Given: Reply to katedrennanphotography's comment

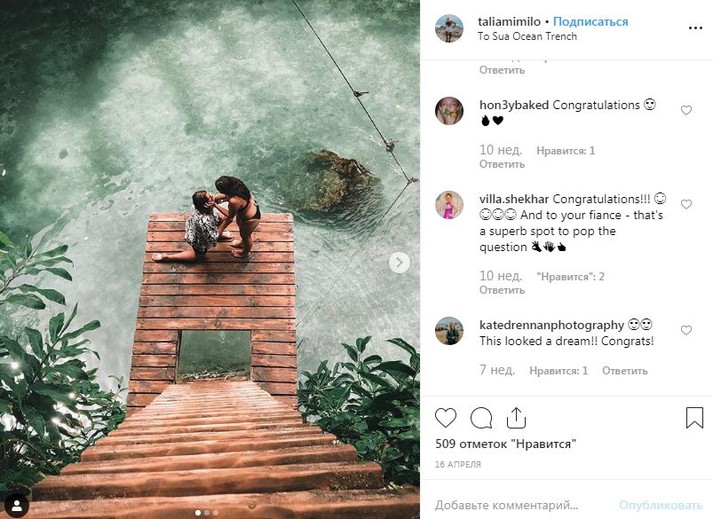Looking at the screenshot, I should 625,370.
